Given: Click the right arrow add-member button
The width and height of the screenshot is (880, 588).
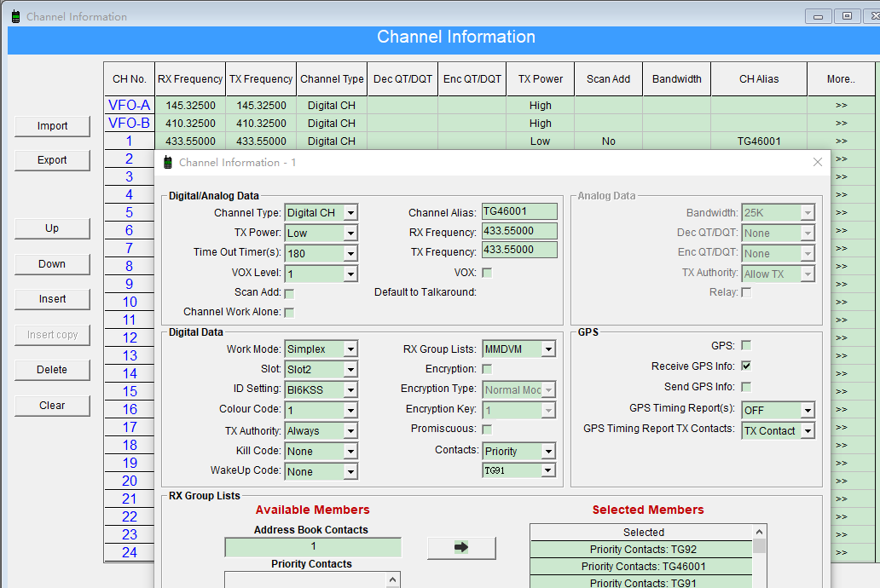Looking at the screenshot, I should point(461,548).
